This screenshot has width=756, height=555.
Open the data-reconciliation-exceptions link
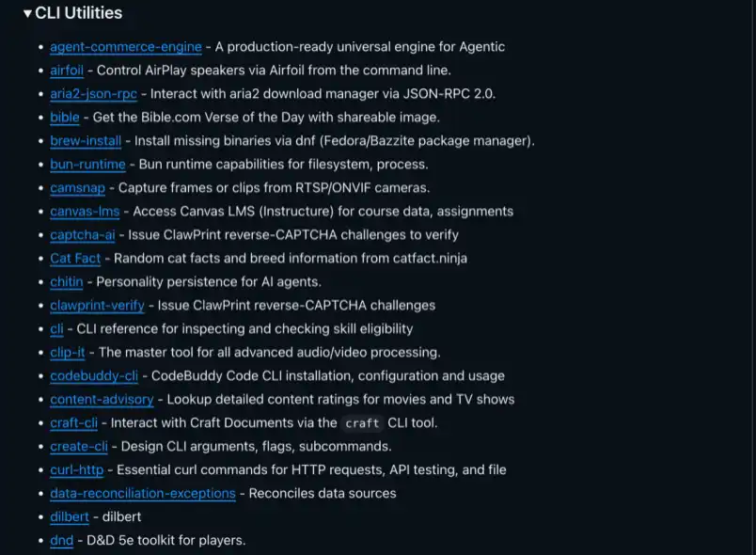click(x=143, y=494)
